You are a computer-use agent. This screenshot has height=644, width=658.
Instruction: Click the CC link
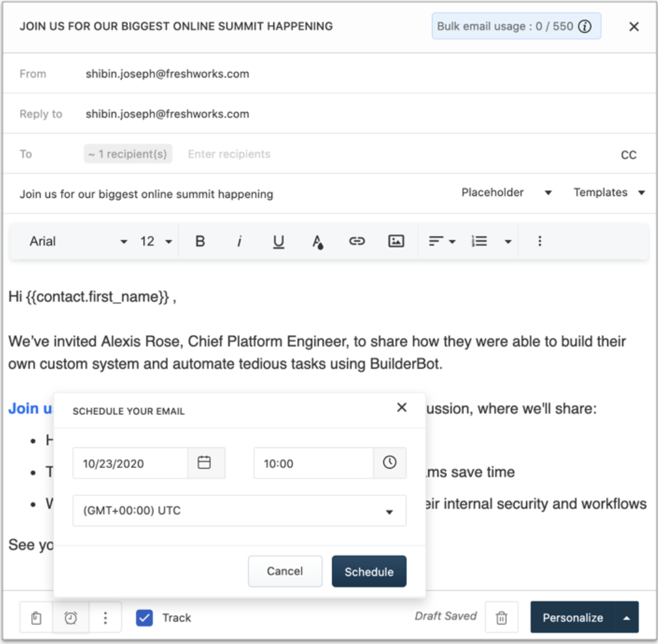point(629,155)
